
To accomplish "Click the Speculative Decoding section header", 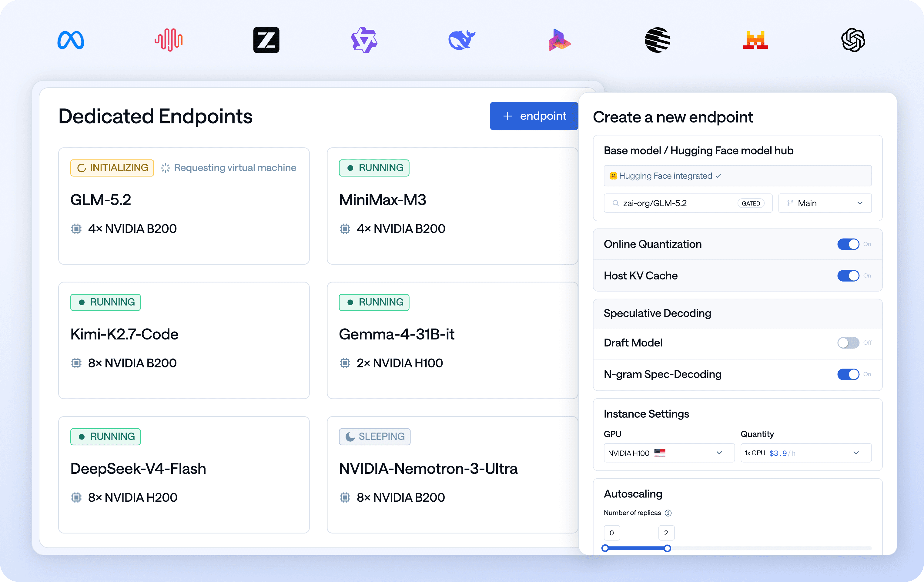I will point(738,313).
